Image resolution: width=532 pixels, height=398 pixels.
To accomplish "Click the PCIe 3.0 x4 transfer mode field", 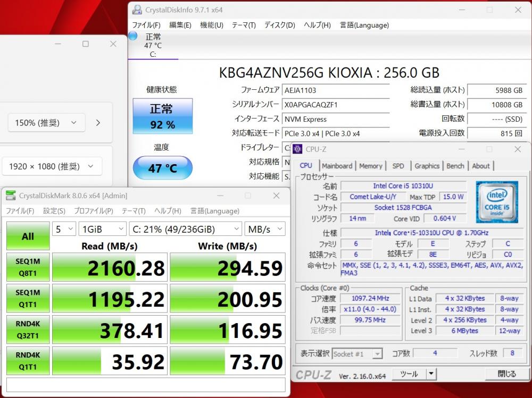I will tap(336, 133).
